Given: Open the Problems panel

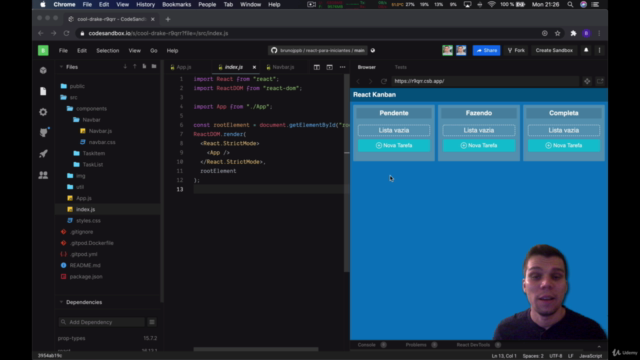Looking at the screenshot, I should pyautogui.click(x=416, y=345).
